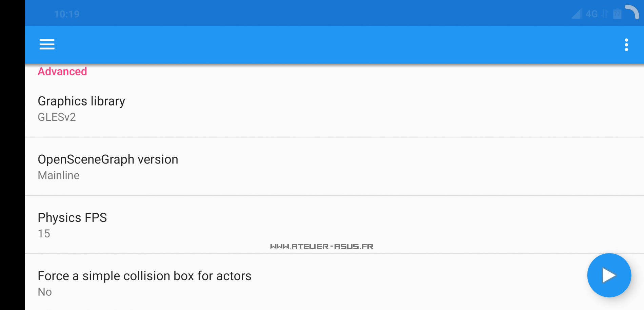Click the No value under collision box
Viewport: 644px width, 310px height.
point(45,292)
